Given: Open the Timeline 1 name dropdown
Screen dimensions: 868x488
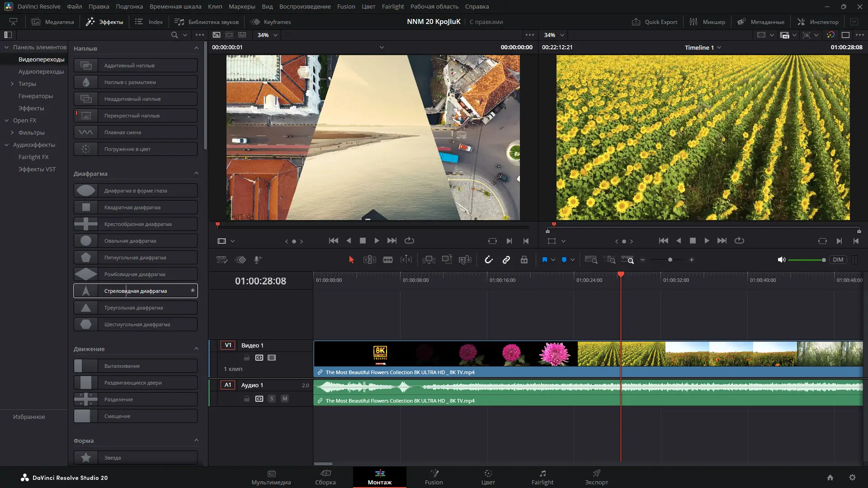Looking at the screenshot, I should click(719, 47).
